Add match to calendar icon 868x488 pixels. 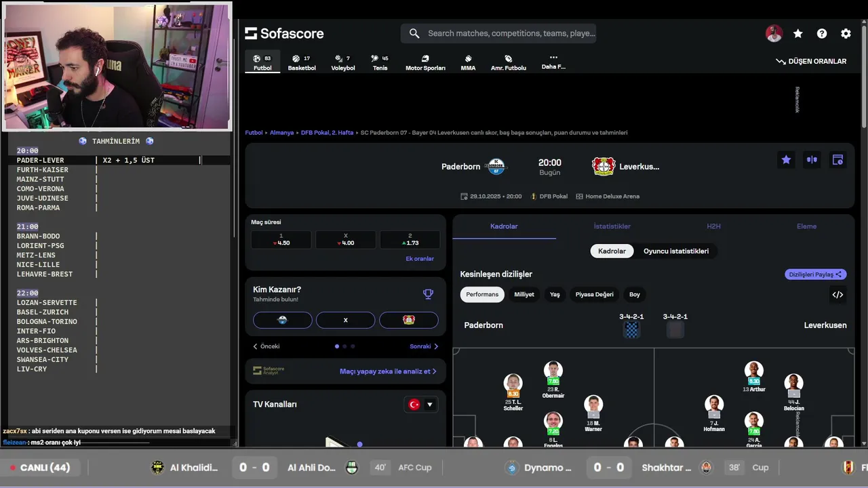coord(837,160)
